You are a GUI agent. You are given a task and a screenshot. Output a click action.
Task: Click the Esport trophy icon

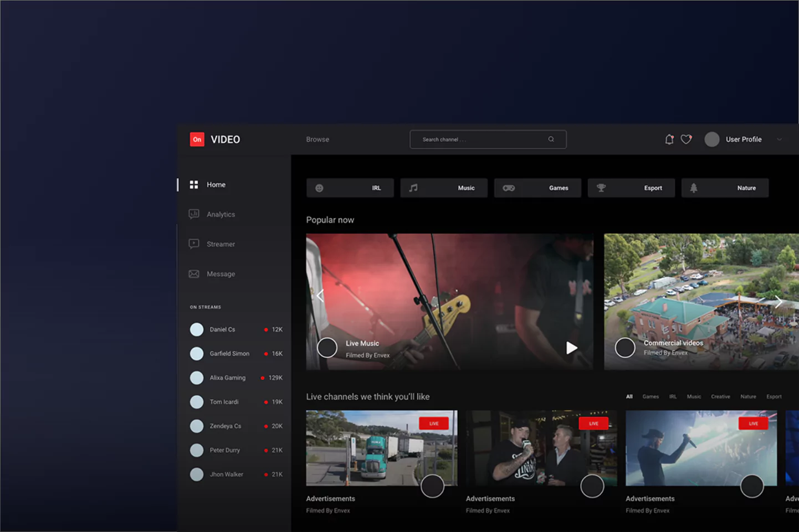point(602,188)
